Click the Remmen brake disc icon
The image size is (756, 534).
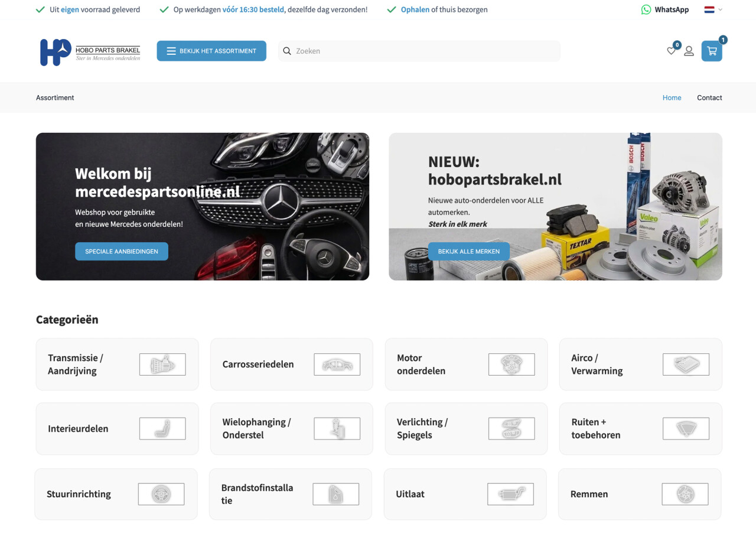[x=685, y=494]
